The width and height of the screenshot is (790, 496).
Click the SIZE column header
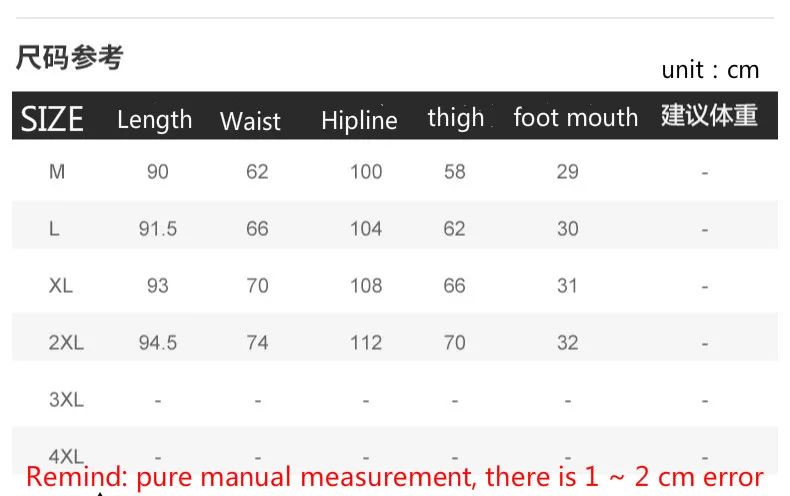coord(52,119)
